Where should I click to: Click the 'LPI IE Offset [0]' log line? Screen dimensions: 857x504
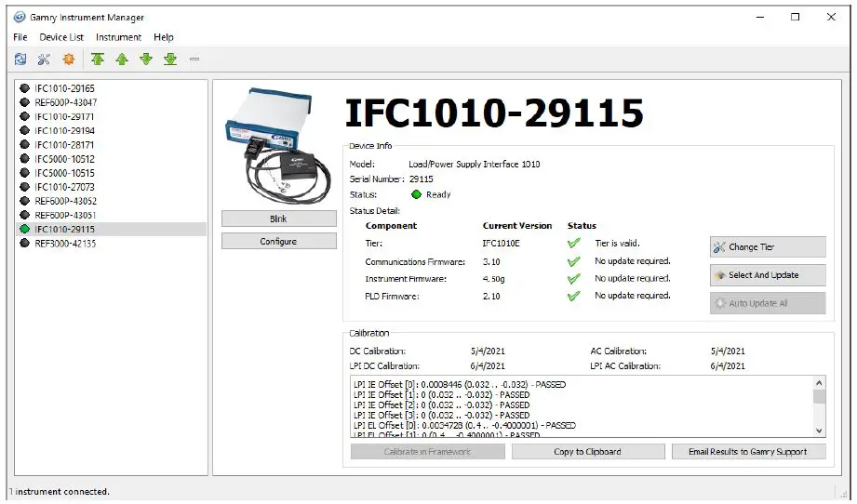460,384
